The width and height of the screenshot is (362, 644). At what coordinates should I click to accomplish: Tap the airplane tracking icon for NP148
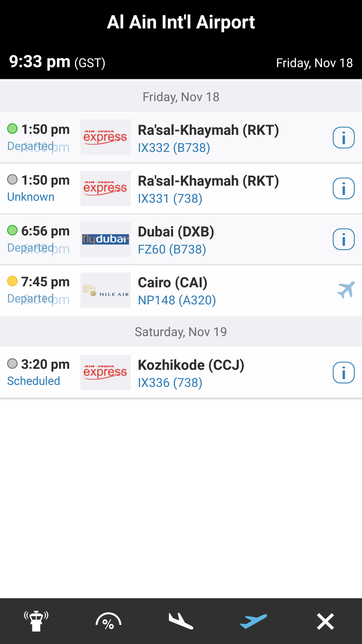point(346,290)
